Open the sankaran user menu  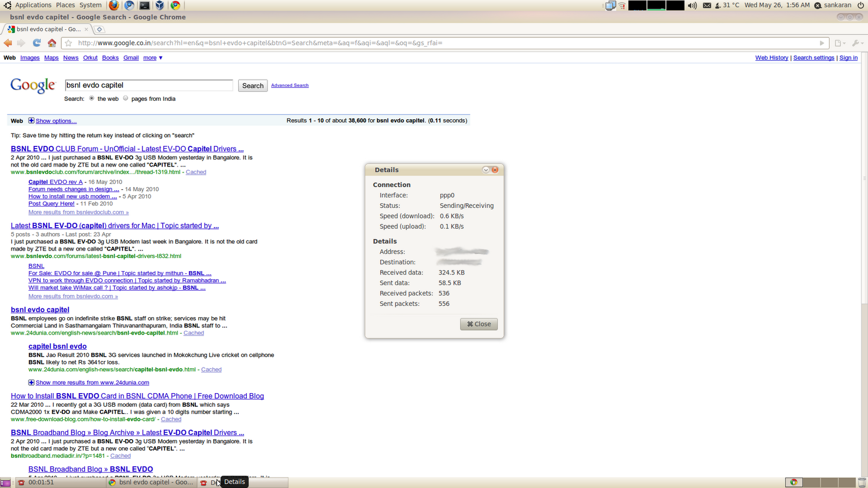(x=833, y=5)
